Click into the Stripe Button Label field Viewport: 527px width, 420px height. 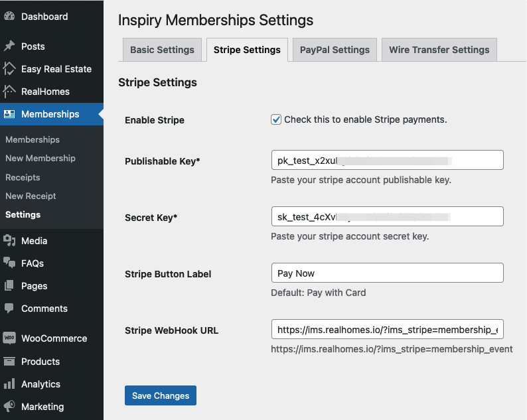(x=387, y=273)
